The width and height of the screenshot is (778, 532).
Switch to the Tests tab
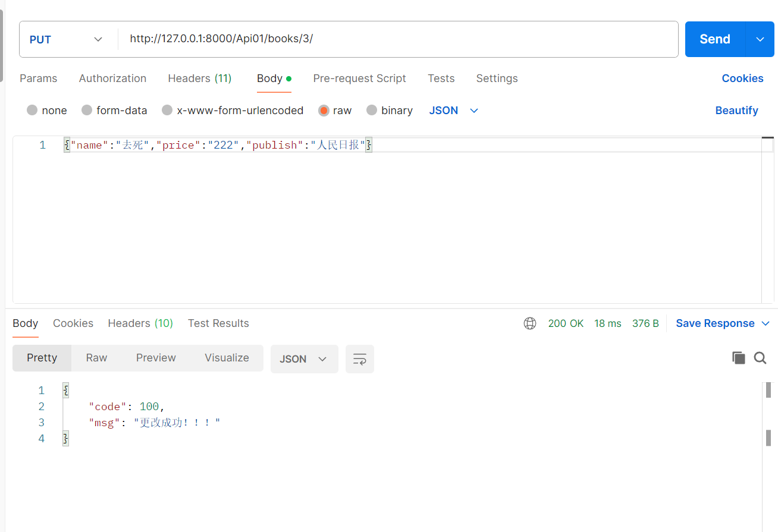[x=441, y=78]
